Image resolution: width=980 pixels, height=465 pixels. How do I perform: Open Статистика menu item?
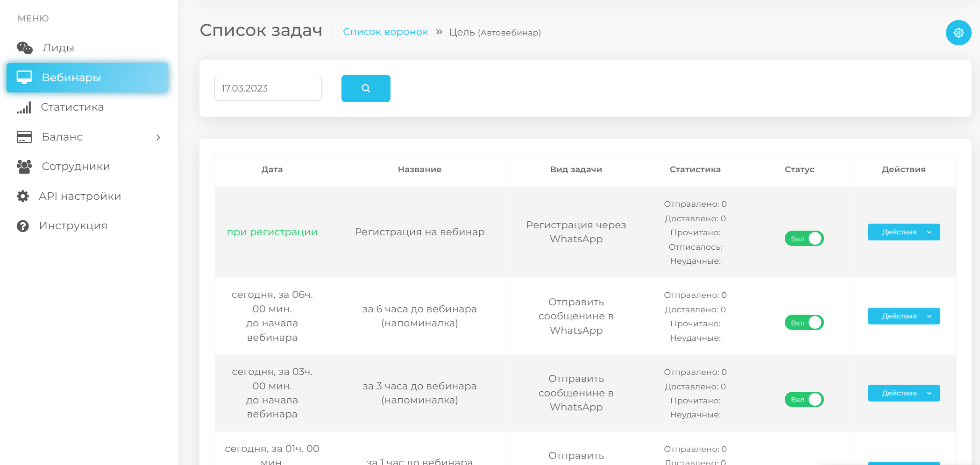coord(87,107)
